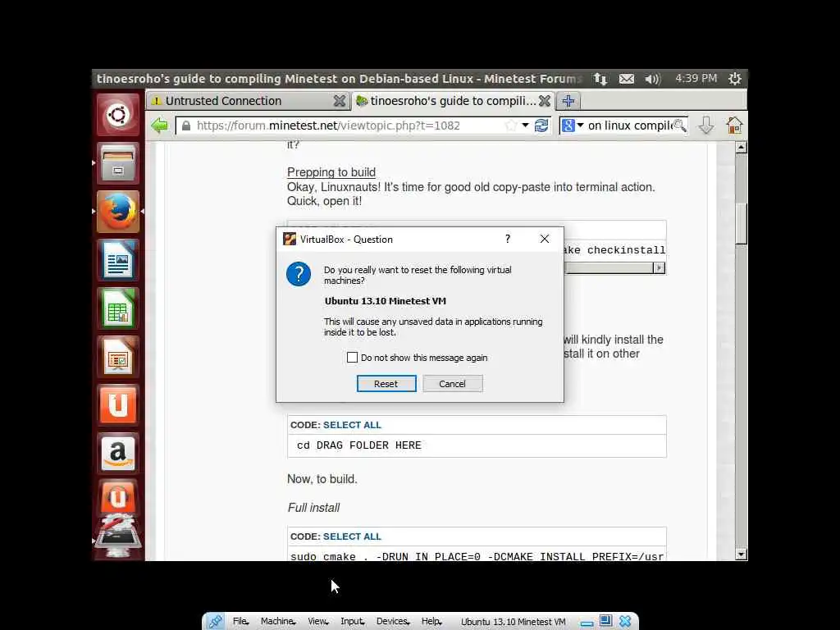The width and height of the screenshot is (840, 630).
Task: Open the URL history dropdown arrow
Action: pyautogui.click(x=526, y=126)
